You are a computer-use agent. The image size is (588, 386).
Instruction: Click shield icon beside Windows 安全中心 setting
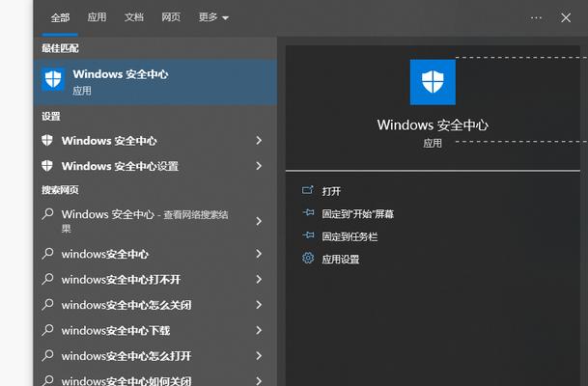[x=47, y=140]
